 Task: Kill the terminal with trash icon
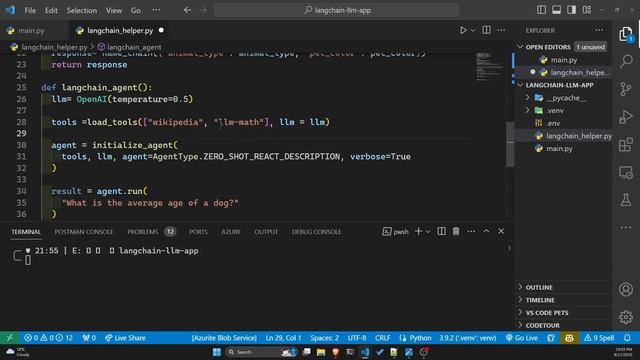coord(456,231)
